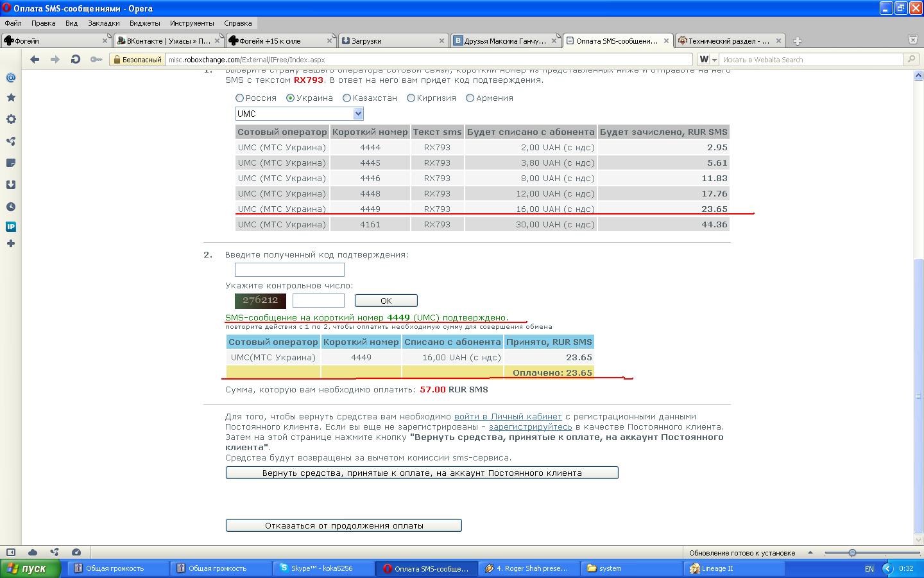Adjust the page zoom slider
Screen dimensions: 924x578
click(852, 552)
